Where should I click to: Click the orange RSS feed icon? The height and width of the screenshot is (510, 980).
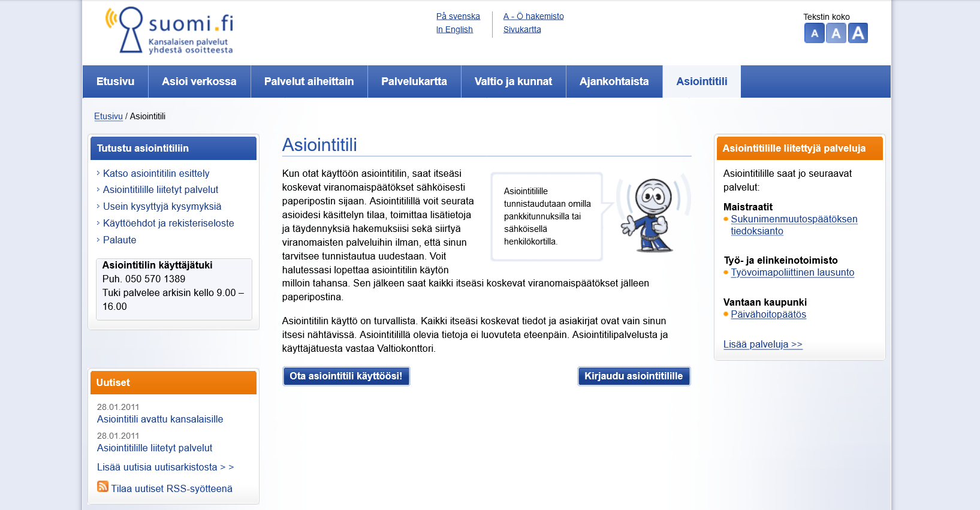[102, 487]
